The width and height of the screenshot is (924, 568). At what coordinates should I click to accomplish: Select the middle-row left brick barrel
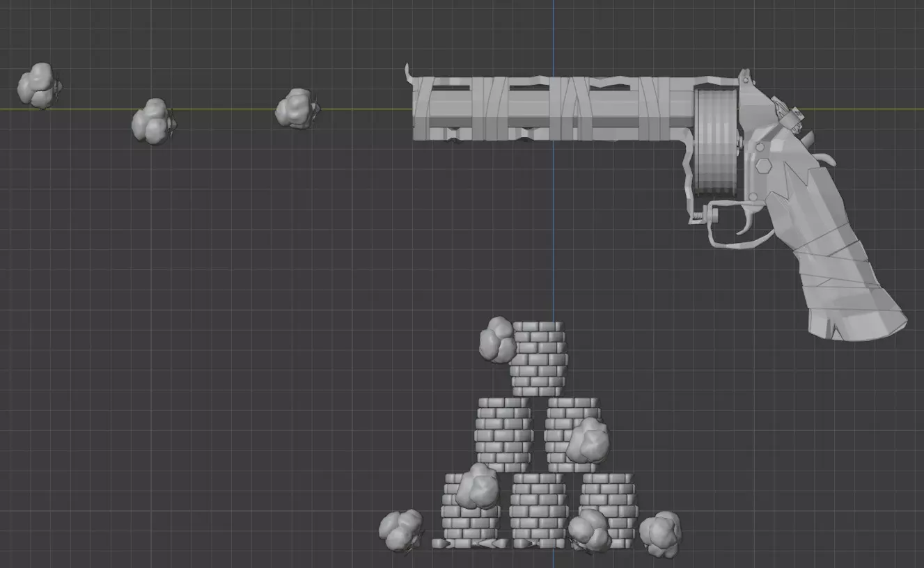coord(503,434)
